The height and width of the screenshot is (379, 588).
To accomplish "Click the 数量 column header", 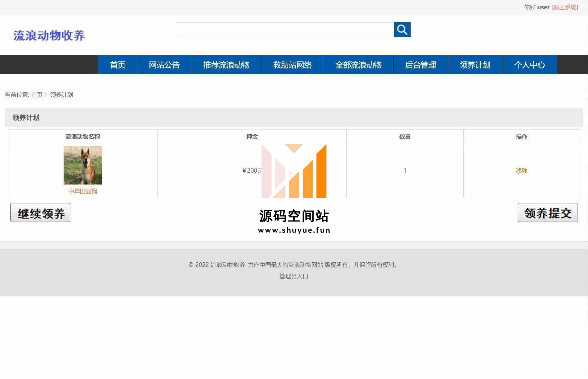I will pyautogui.click(x=405, y=137).
